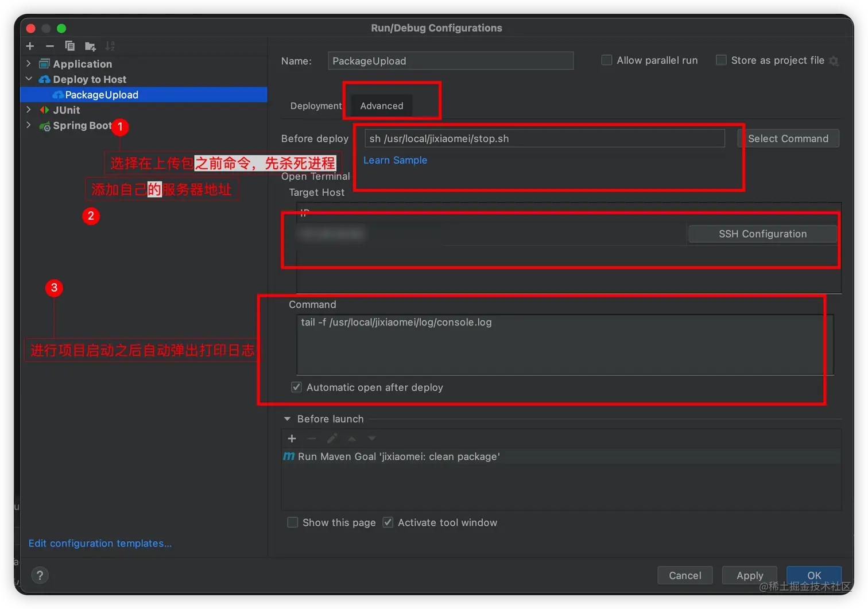The height and width of the screenshot is (609, 868).
Task: Copy the configuration with the duplicate icon
Action: (x=70, y=46)
